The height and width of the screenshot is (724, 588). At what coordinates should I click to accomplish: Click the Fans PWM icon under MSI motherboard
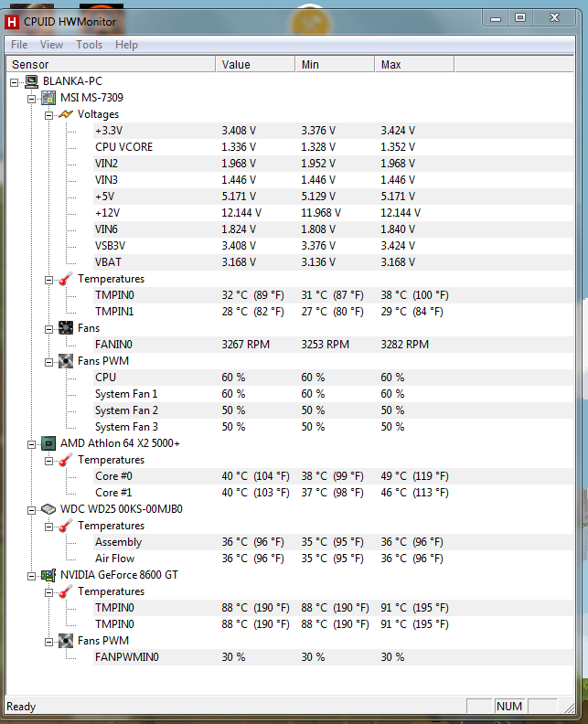(x=65, y=361)
